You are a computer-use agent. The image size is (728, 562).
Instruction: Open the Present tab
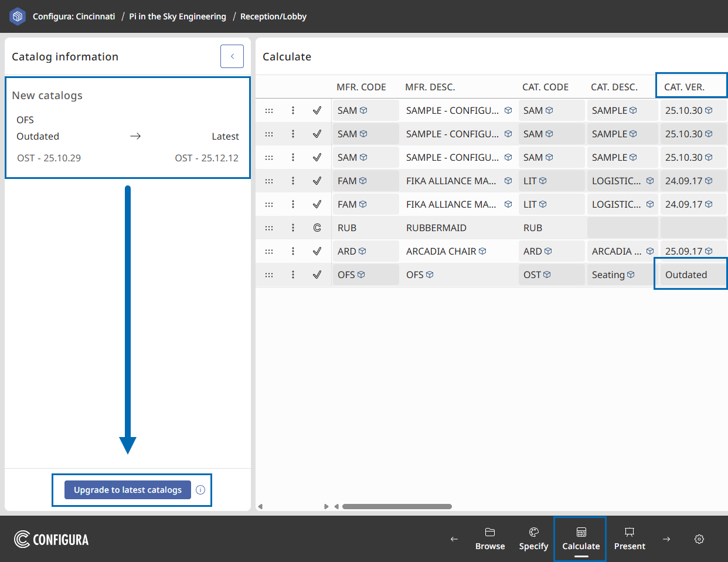click(x=630, y=539)
